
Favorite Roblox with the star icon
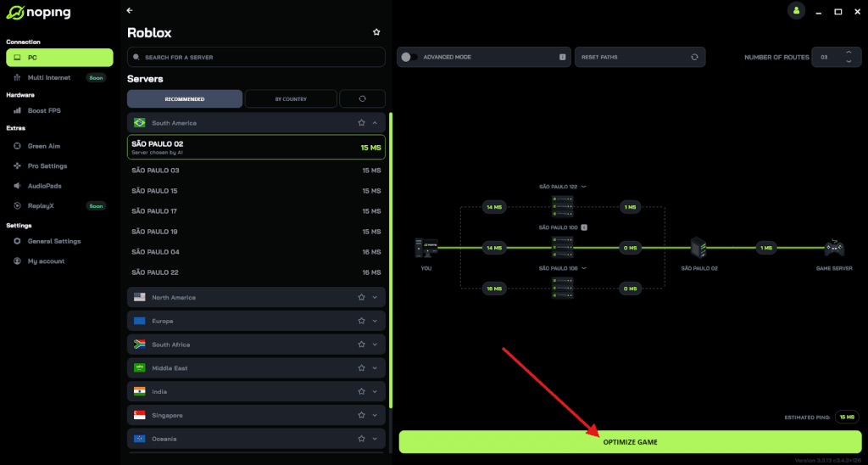tap(376, 32)
